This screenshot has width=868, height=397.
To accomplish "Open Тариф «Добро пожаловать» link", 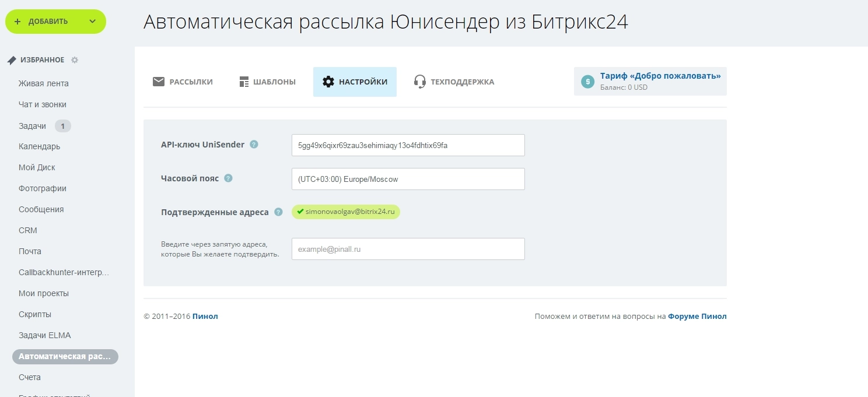I will tap(660, 76).
